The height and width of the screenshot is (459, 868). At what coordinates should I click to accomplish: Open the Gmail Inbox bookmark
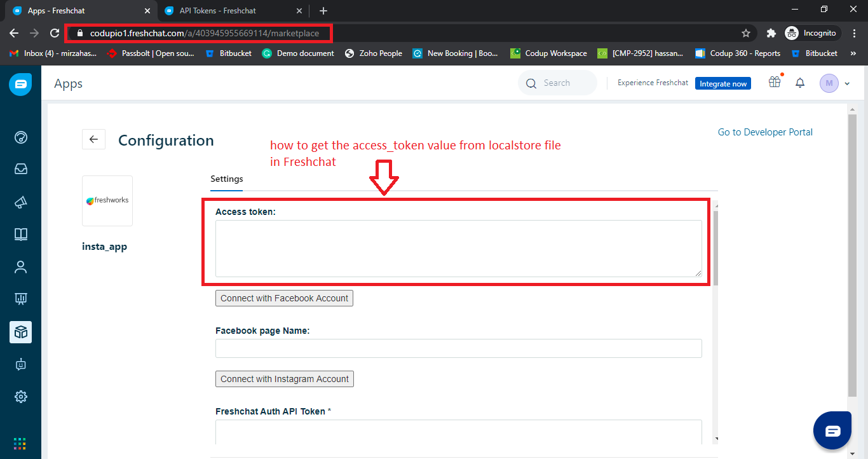tap(53, 53)
